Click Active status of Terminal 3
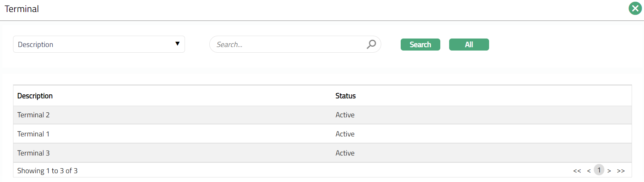 tap(345, 153)
